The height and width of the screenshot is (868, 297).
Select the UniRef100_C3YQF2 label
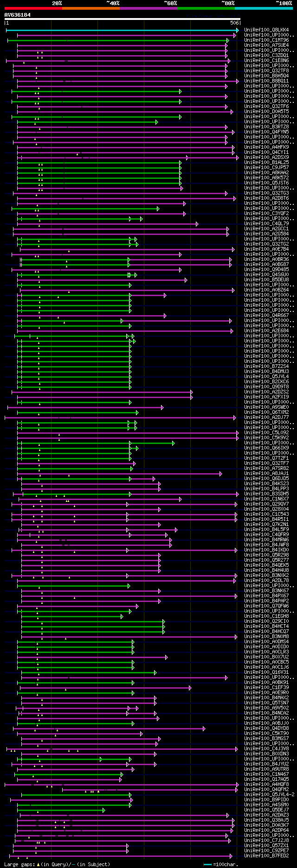pos(266,214)
